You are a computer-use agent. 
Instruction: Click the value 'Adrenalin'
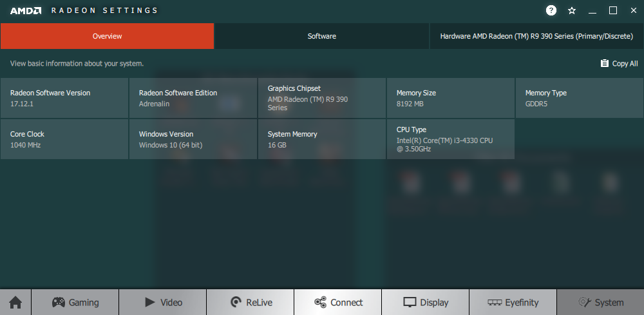coord(154,104)
